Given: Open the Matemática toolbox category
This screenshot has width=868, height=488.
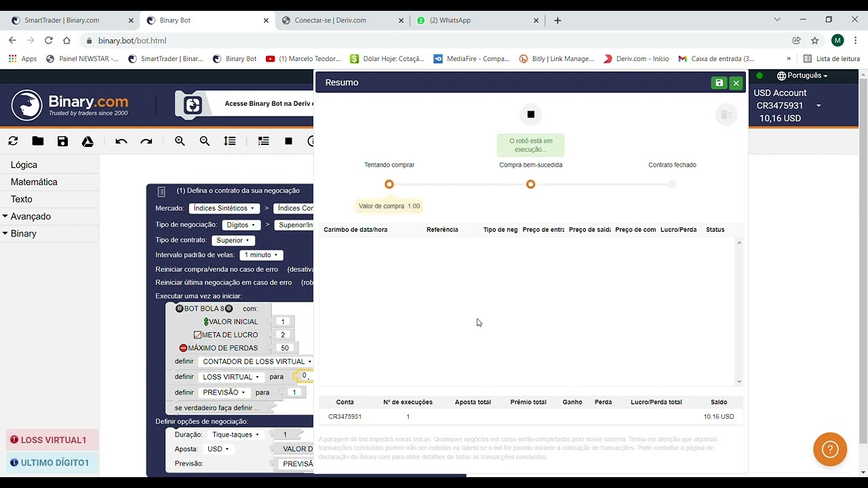Looking at the screenshot, I should click(x=34, y=182).
